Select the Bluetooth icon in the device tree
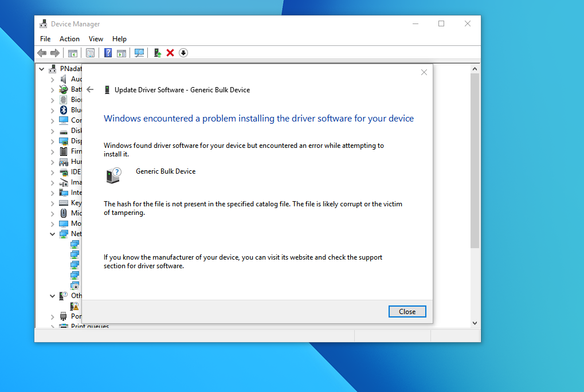584x392 pixels. [x=64, y=110]
